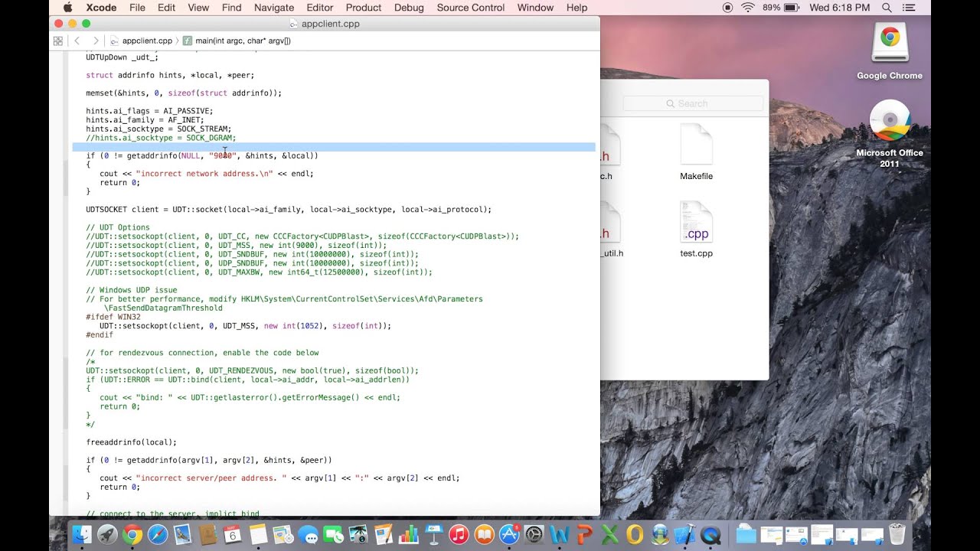Viewport: 980px width, 551px height.
Task: Open QuickTime Player from the Dock
Action: coord(710,534)
